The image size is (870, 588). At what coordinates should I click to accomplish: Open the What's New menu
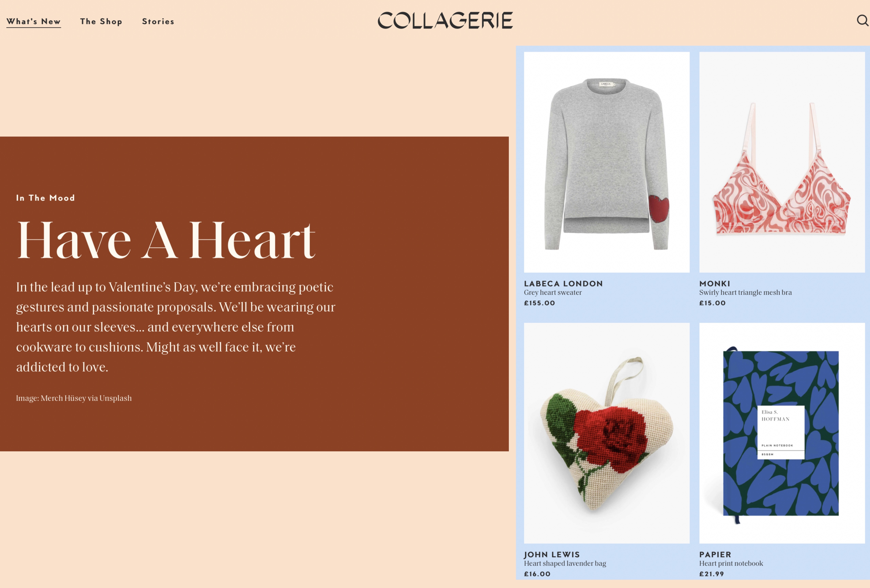pyautogui.click(x=34, y=21)
